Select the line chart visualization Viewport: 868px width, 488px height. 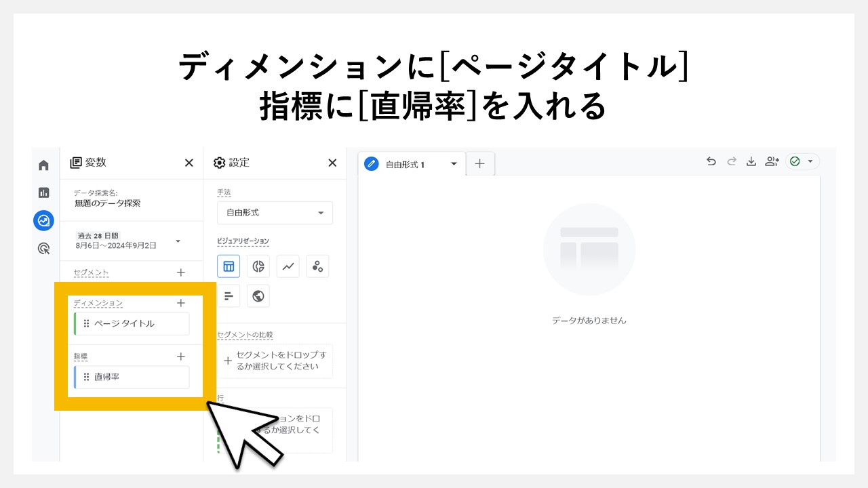pos(288,266)
